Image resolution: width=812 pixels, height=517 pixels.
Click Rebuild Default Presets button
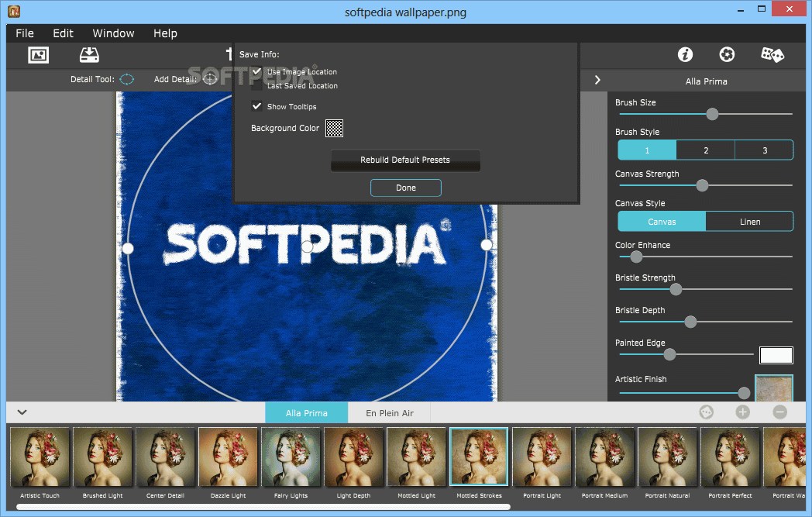pos(405,160)
